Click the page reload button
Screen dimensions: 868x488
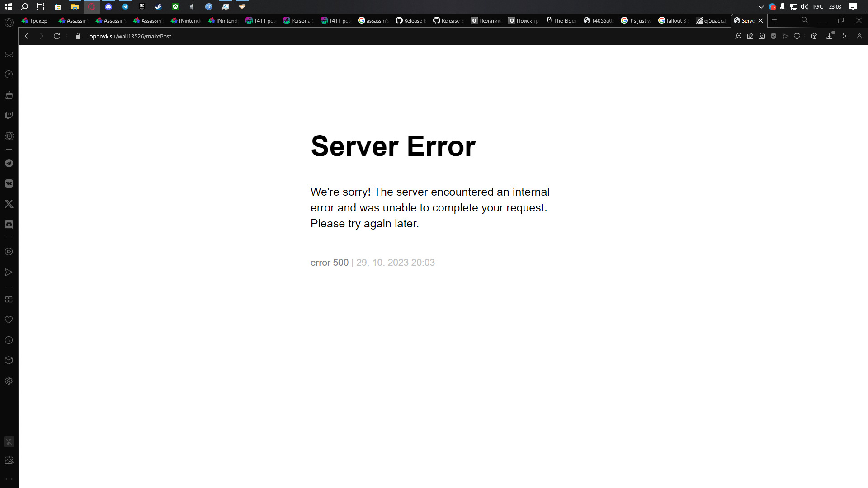click(x=57, y=36)
